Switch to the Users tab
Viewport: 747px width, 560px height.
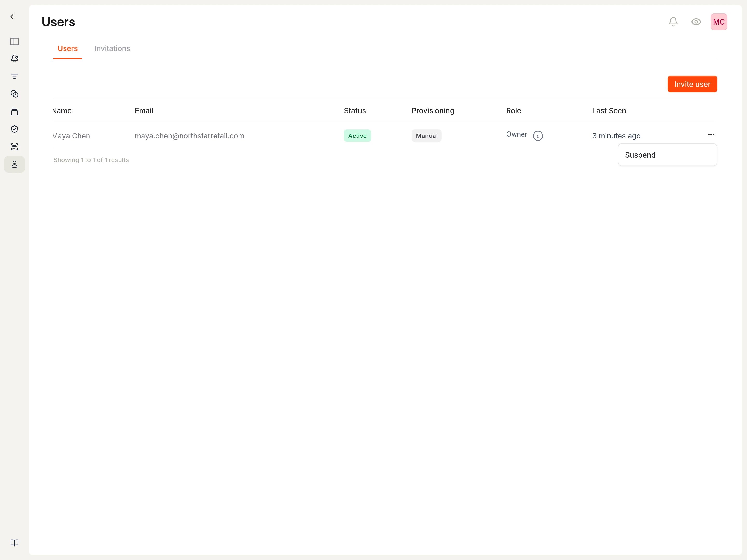click(x=67, y=48)
